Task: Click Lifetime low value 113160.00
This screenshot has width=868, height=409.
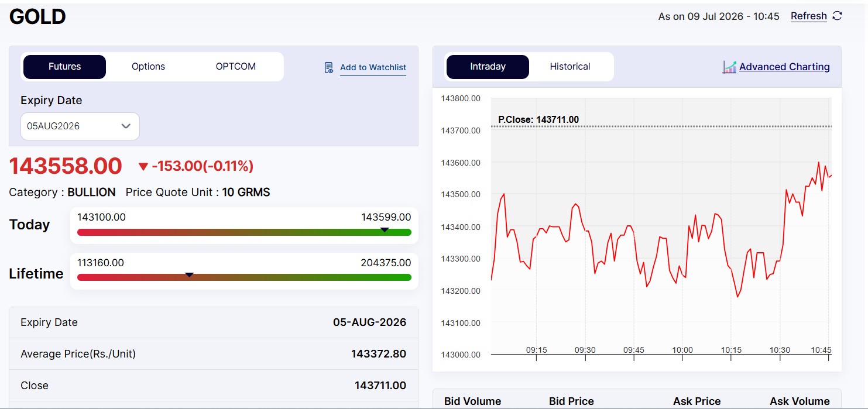Action: (101, 263)
